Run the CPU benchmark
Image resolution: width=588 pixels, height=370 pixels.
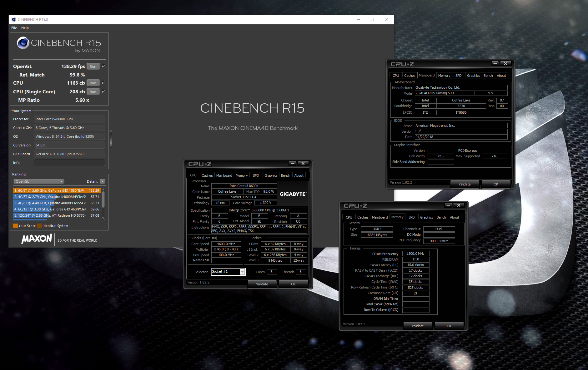point(93,83)
